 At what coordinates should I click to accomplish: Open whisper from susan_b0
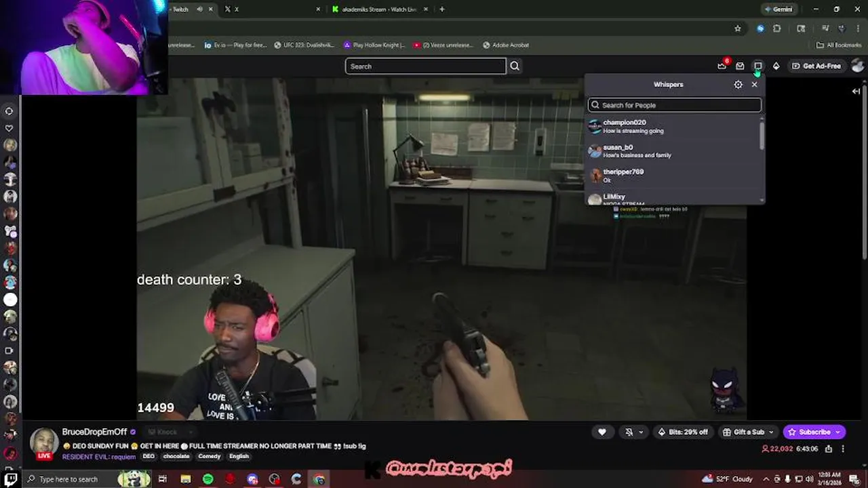(674, 151)
